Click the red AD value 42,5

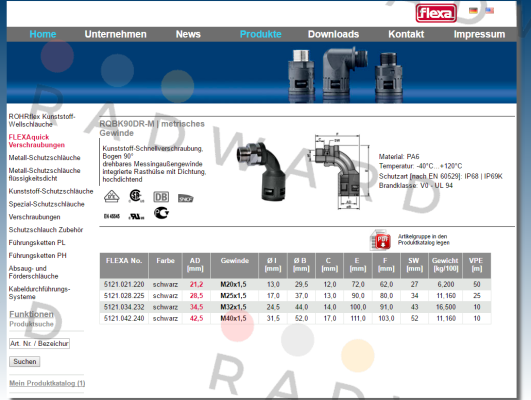pos(196,318)
